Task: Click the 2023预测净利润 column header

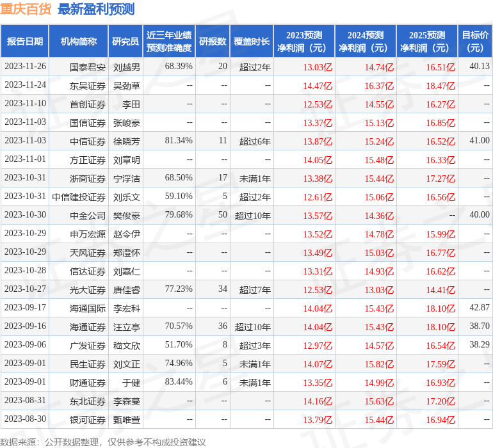Action: click(x=304, y=41)
